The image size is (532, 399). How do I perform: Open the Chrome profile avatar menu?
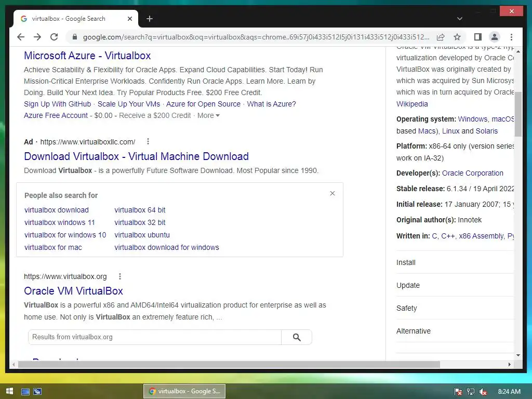point(495,37)
